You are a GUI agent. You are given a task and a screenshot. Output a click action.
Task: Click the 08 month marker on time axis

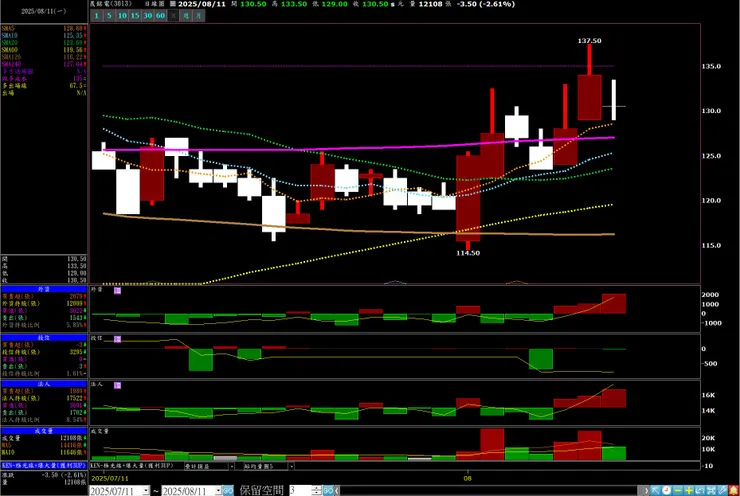pyautogui.click(x=467, y=479)
